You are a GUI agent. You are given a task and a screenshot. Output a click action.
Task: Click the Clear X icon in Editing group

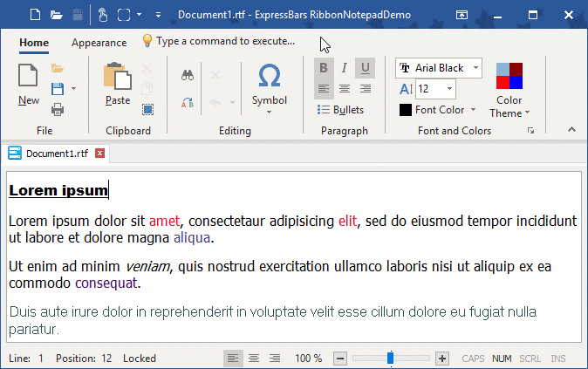(215, 75)
